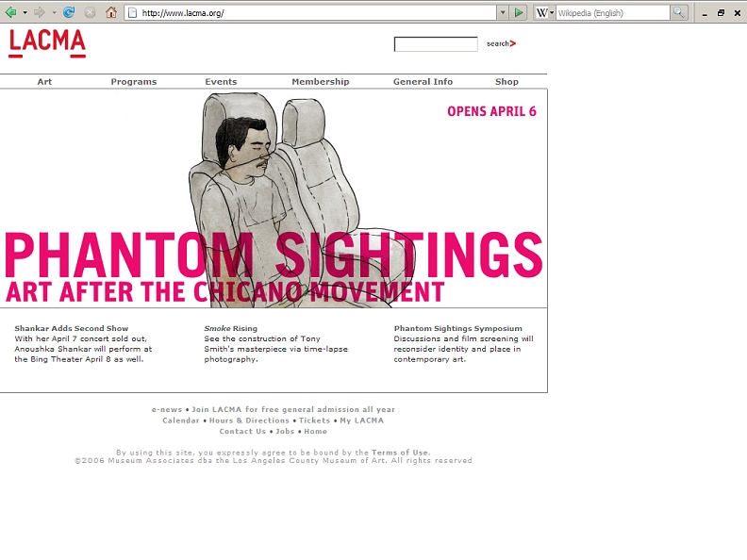Click the red search arrow link
747x560 pixels.
pyautogui.click(x=501, y=43)
